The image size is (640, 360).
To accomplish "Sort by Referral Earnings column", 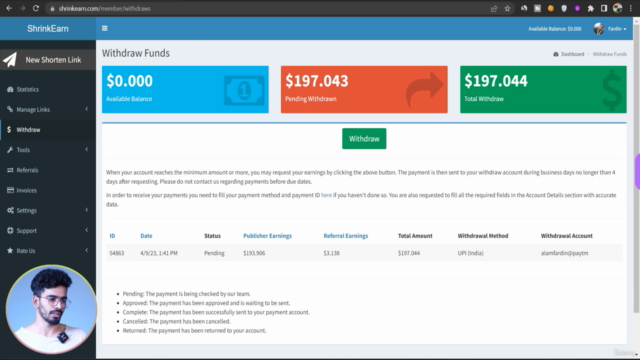I will coord(346,236).
